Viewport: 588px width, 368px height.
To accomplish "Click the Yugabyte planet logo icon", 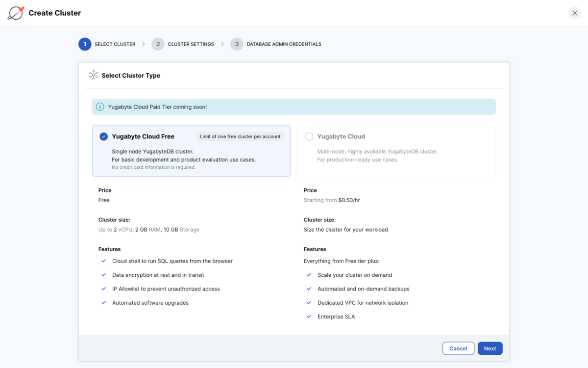I will (x=16, y=13).
